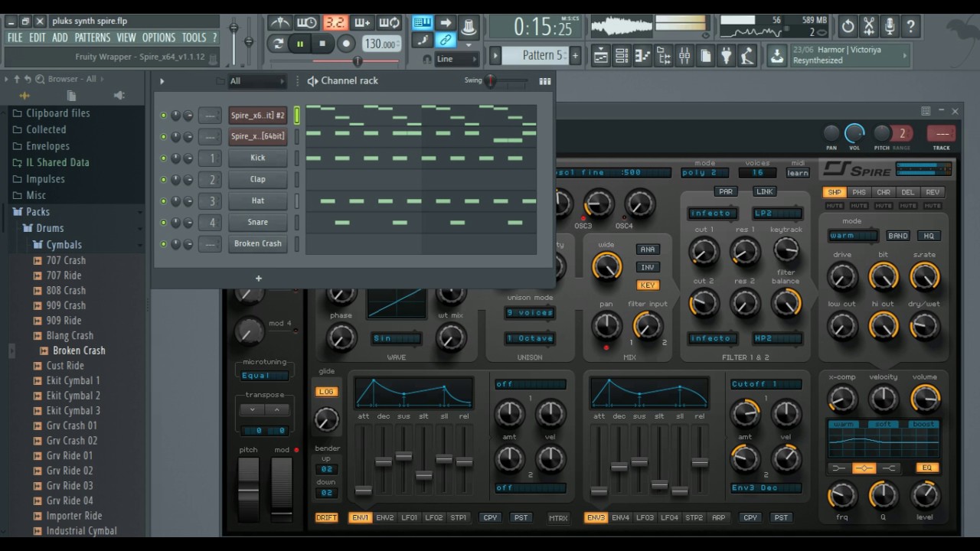This screenshot has width=980, height=551.
Task: Mute the Hat channel green light
Action: (163, 201)
